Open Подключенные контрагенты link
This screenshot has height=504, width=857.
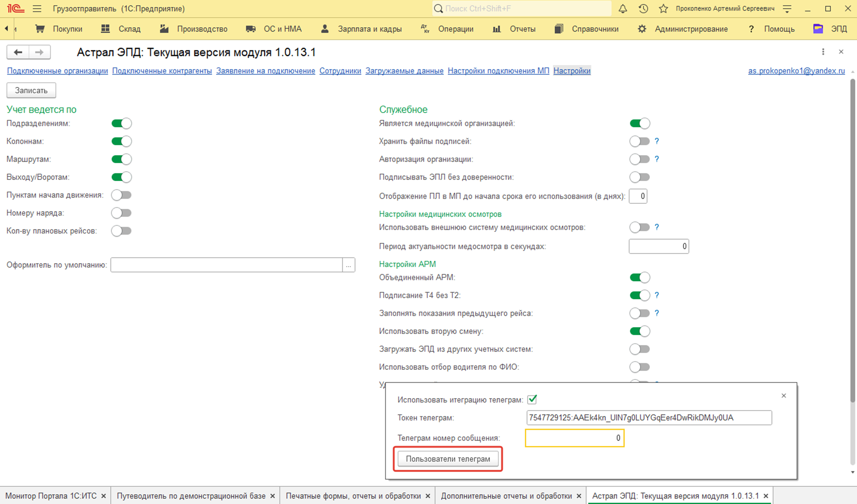pos(162,71)
